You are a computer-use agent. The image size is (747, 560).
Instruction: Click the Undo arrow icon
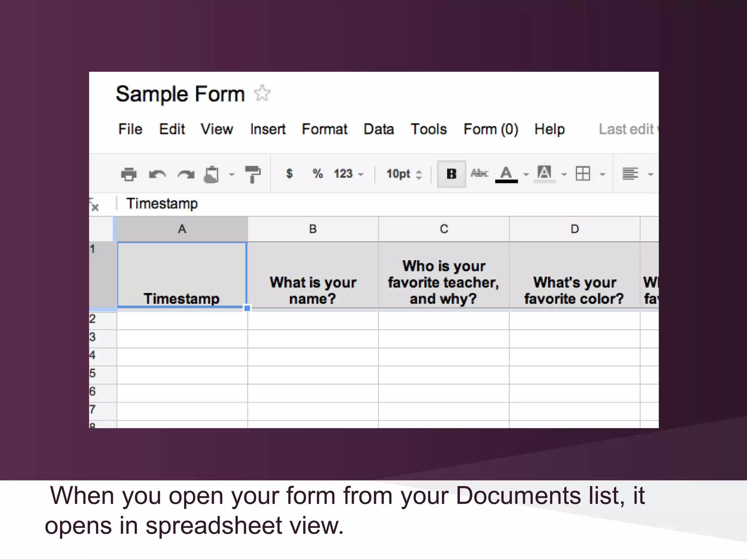coord(157,174)
